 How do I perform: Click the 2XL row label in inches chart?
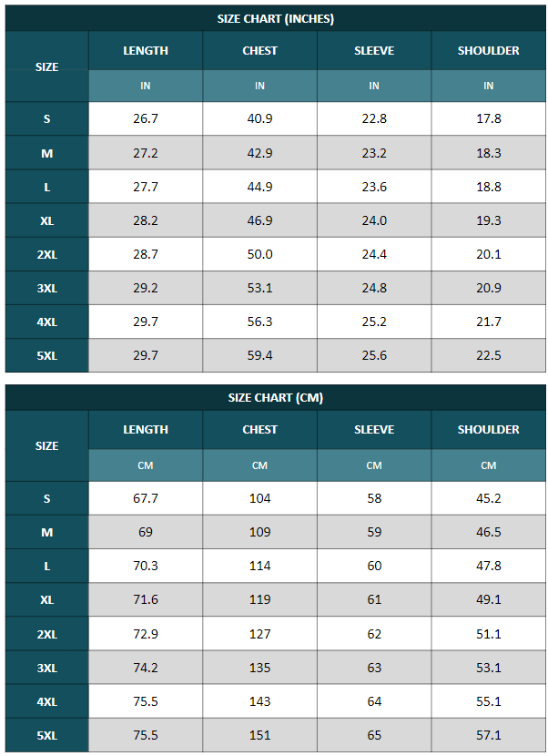coord(47,255)
